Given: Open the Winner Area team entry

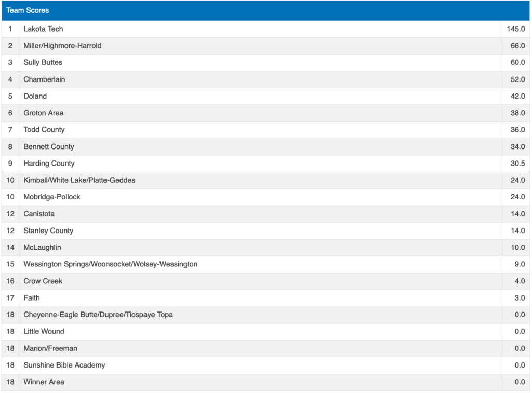Looking at the screenshot, I should (44, 382).
